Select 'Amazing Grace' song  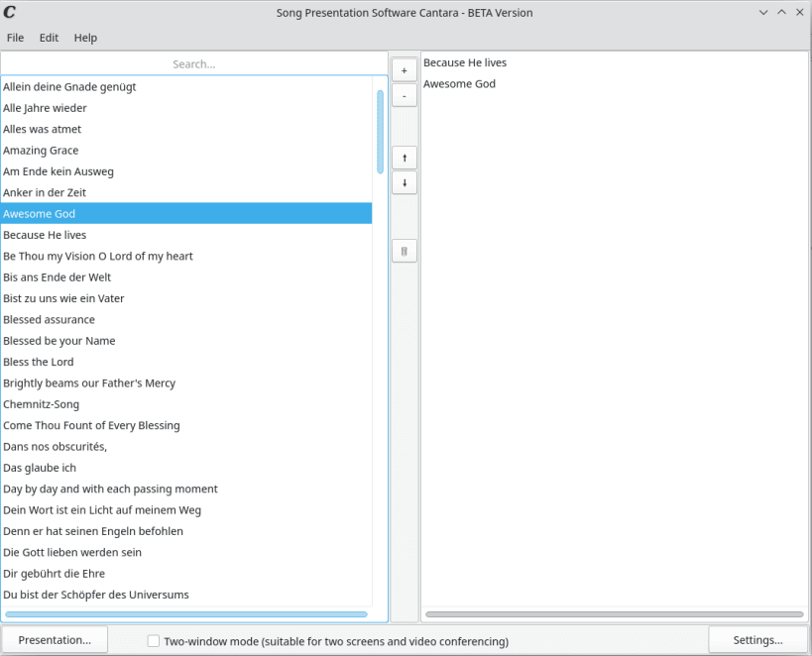point(186,151)
